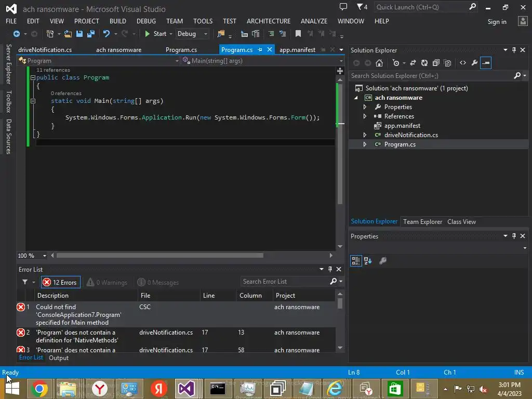Toggle the 0 Messages filter button
Screen dimensions: 532x399
coord(158,282)
